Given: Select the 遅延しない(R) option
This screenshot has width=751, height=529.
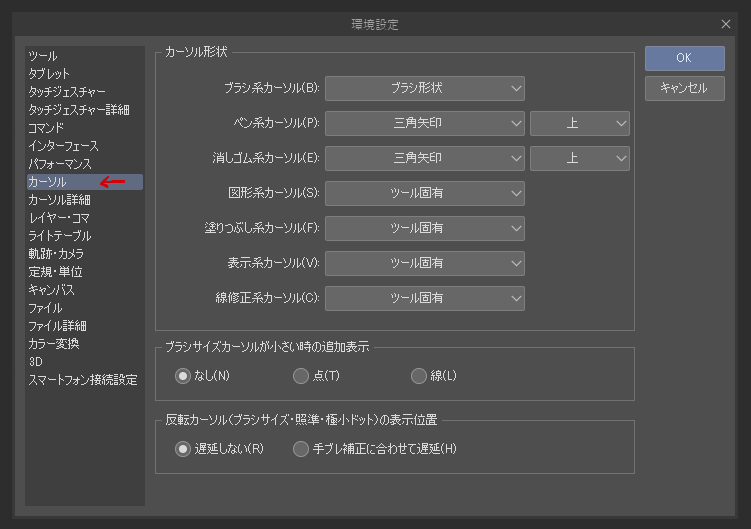Looking at the screenshot, I should [x=182, y=449].
